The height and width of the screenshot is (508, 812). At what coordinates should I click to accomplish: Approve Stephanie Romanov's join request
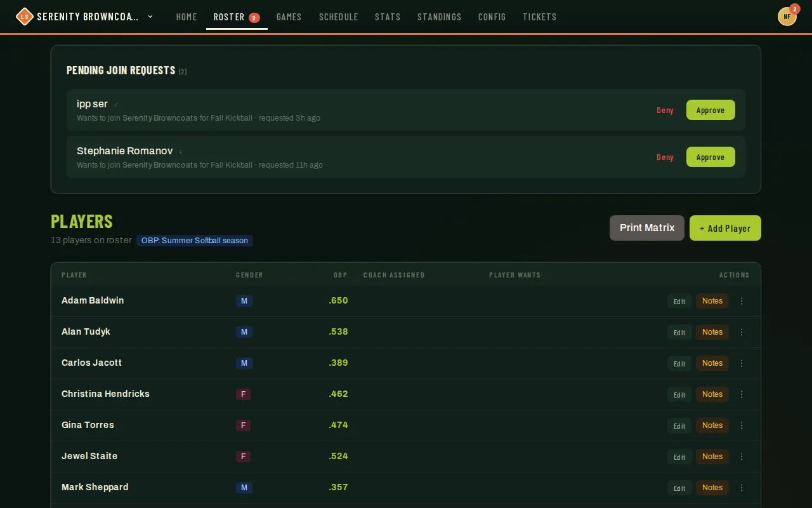[x=710, y=157]
